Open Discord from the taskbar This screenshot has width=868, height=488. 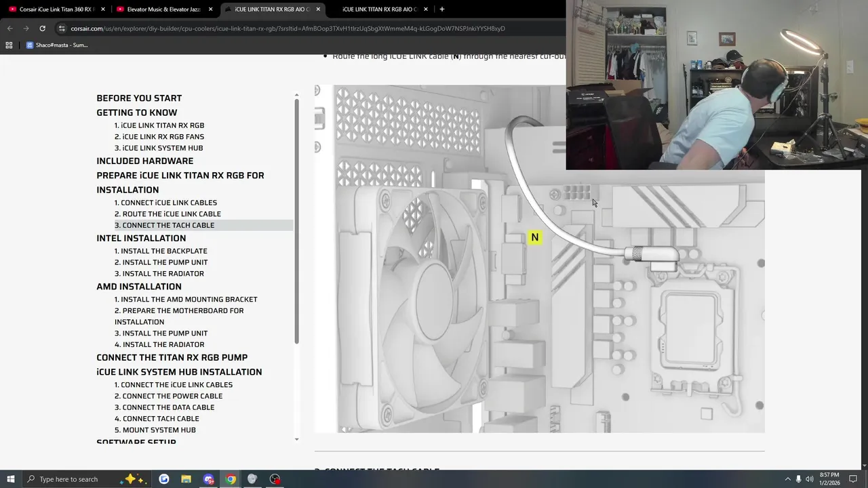pos(208,479)
